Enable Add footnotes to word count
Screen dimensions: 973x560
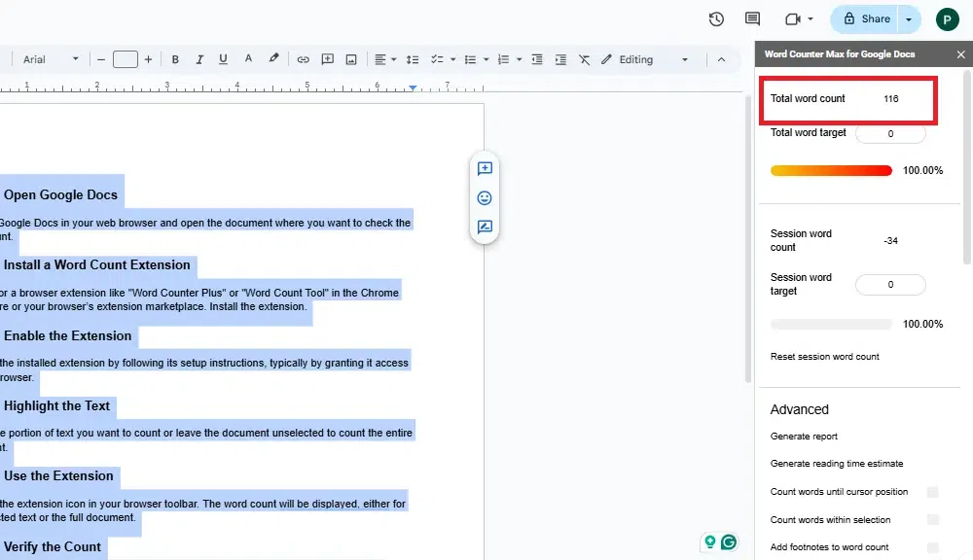pos(932,547)
